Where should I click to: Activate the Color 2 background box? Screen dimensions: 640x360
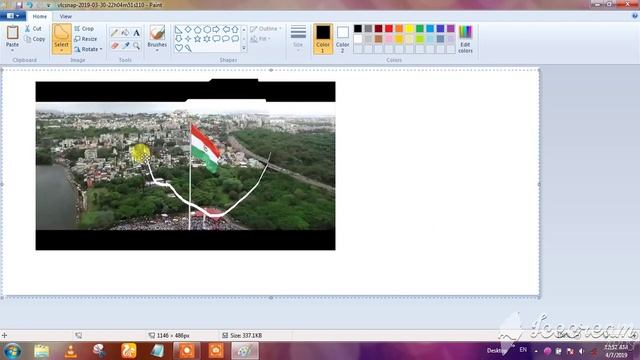(342, 39)
